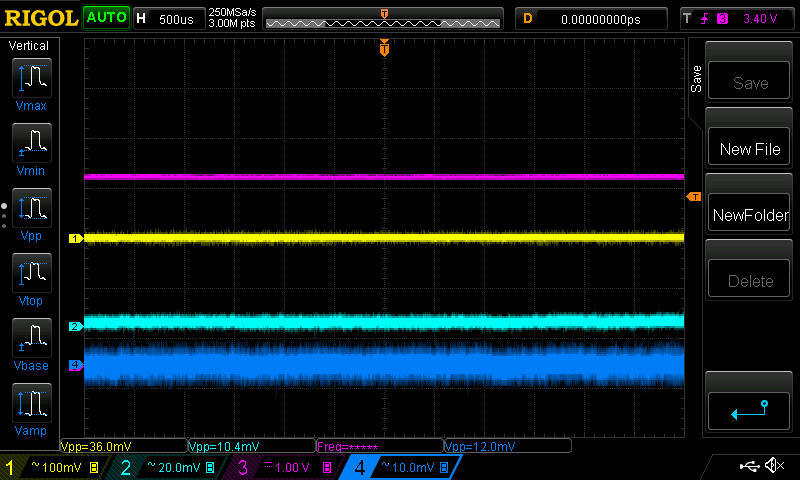
Task: Click the AUTO status button
Action: (x=106, y=18)
